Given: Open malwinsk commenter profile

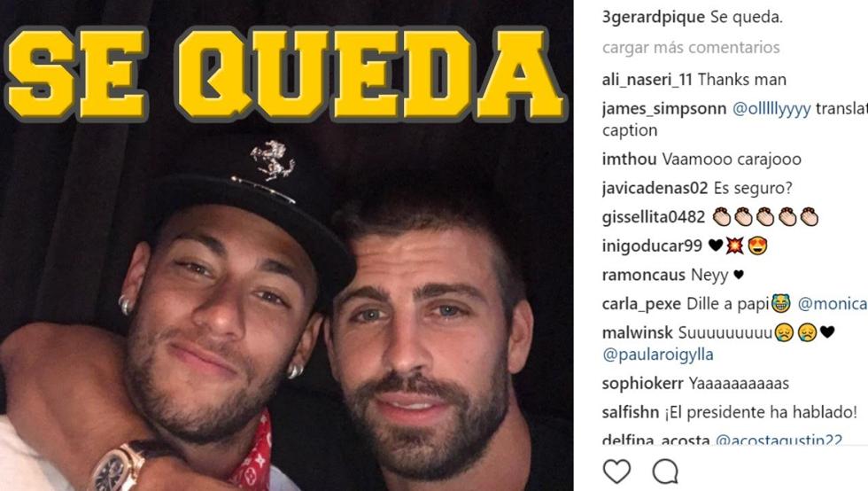Looking at the screenshot, I should (x=638, y=333).
